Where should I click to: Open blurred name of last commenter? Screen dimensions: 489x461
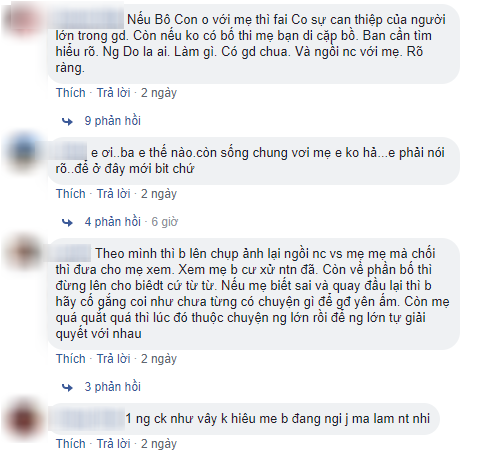click(89, 418)
